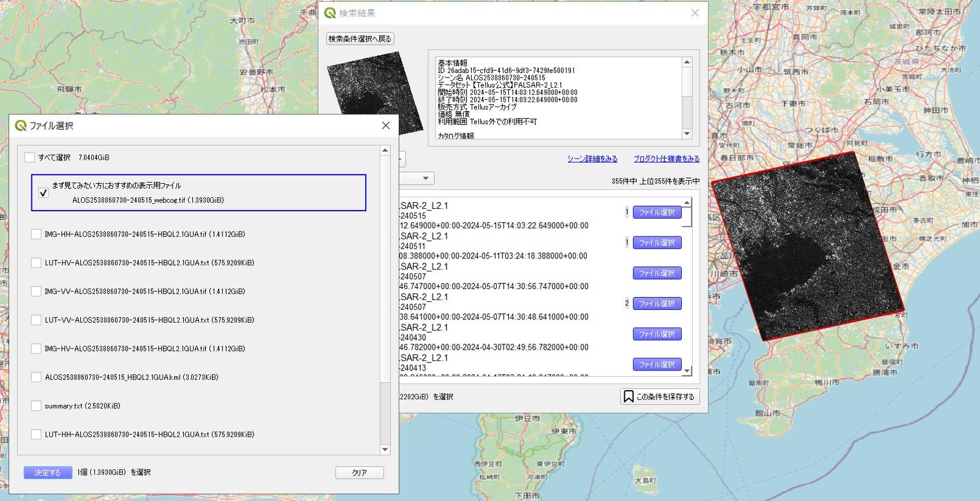The image size is (980, 501).
Task: Click the down arrow in the 基本情報 text box
Action: click(x=687, y=134)
